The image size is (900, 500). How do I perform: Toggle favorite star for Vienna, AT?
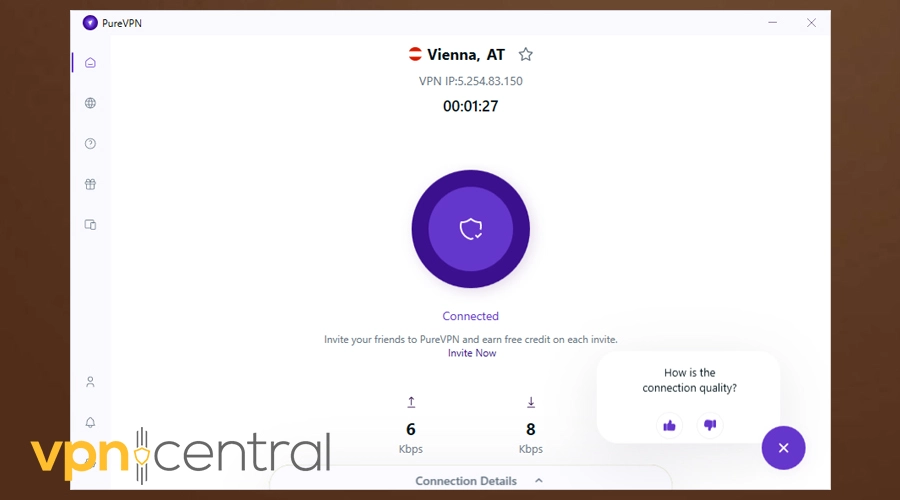coord(526,55)
